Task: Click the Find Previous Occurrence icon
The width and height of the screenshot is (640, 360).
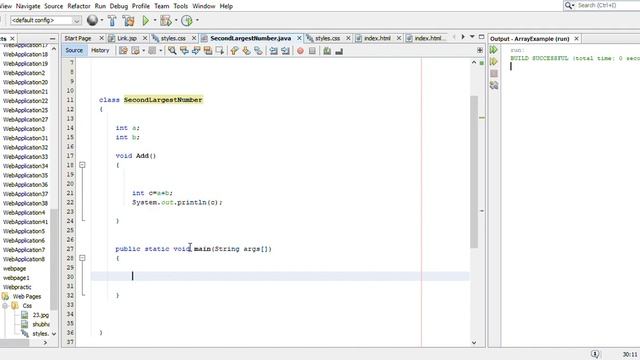Action: (x=184, y=51)
